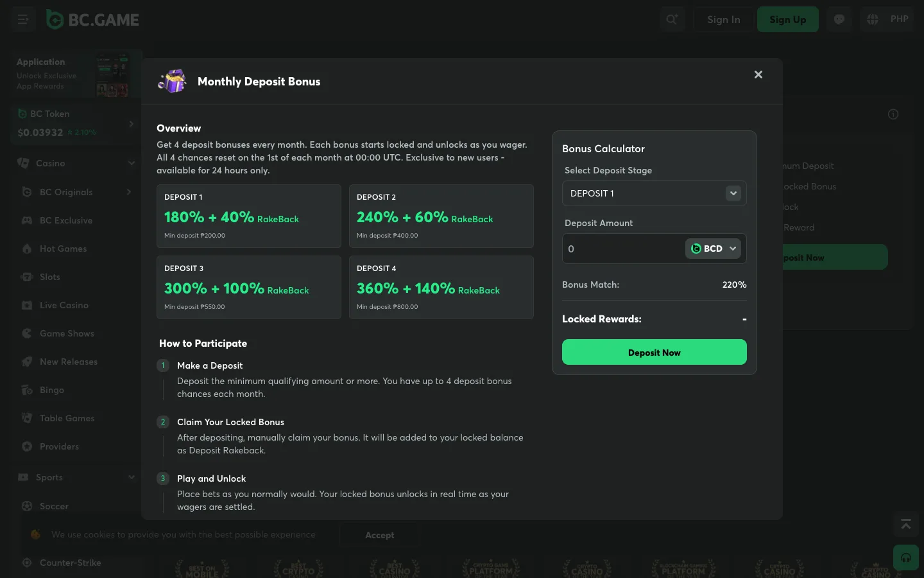Click Deposit Now in Bonus Calculator
Viewport: 924px width, 578px height.
click(654, 352)
